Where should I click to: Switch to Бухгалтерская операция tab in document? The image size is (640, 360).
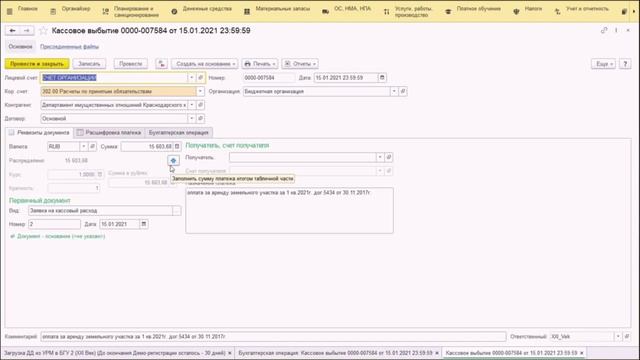pos(179,133)
